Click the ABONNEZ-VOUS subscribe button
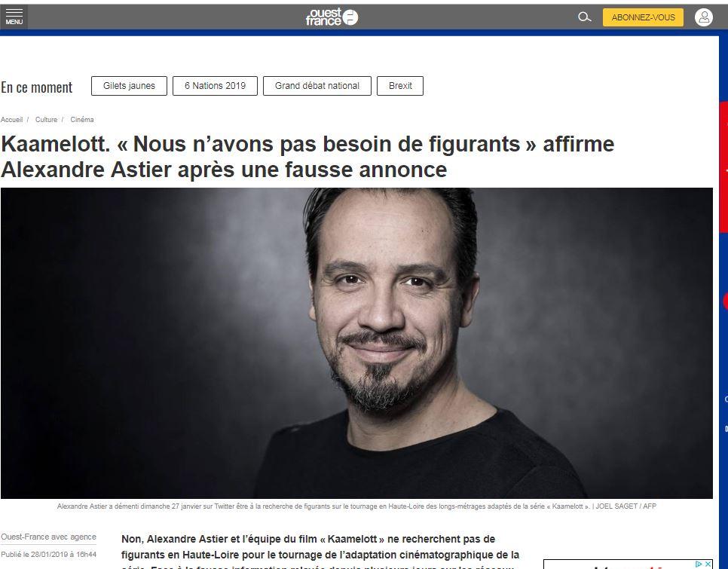The image size is (728, 569). pos(643,17)
